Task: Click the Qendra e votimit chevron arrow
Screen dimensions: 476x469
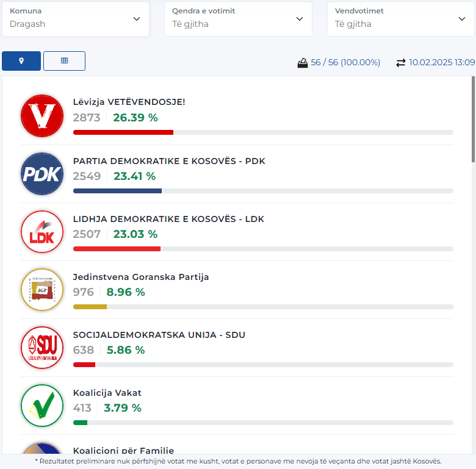Action: click(x=300, y=19)
